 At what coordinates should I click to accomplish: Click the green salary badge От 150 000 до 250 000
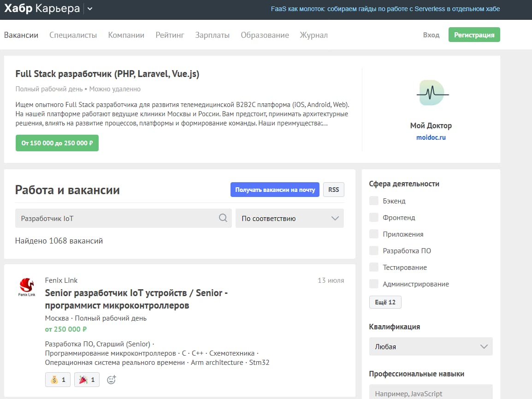coord(57,143)
